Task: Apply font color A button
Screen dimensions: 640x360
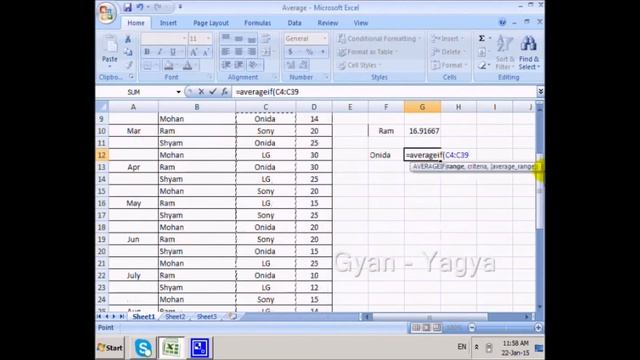Action: click(187, 65)
